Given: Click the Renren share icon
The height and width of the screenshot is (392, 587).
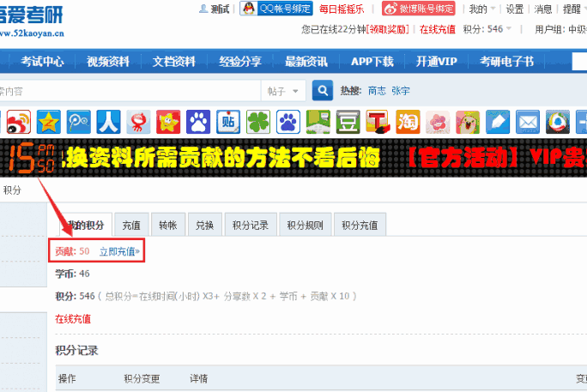Looking at the screenshot, I should click(107, 121).
